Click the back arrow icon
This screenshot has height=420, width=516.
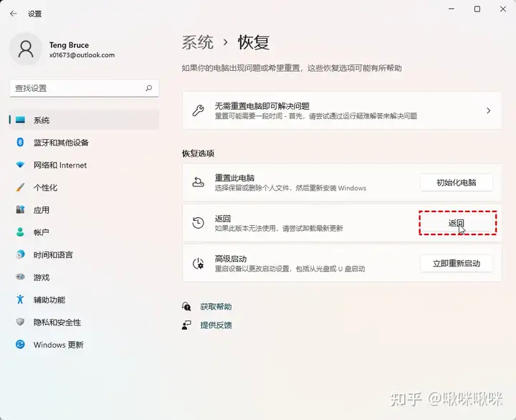click(13, 14)
